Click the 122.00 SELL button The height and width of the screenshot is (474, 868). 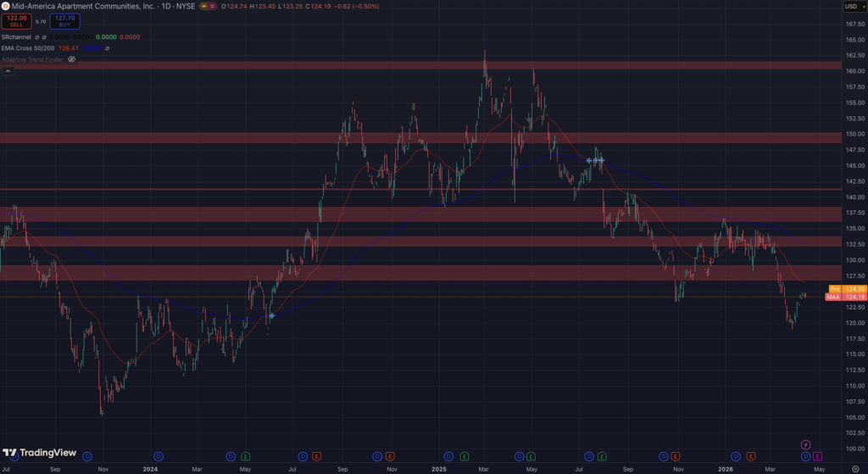(x=16, y=21)
